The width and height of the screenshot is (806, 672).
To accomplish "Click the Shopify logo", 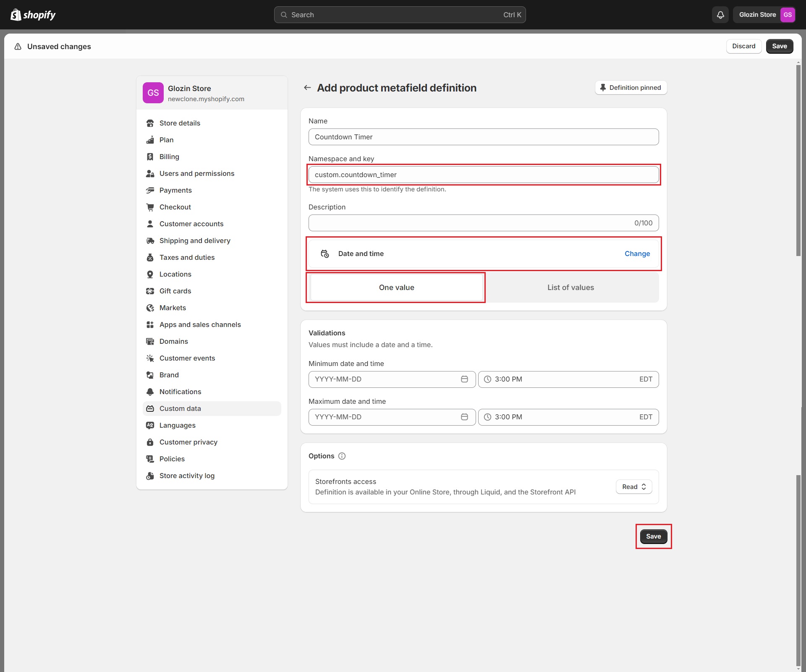I will coord(33,15).
